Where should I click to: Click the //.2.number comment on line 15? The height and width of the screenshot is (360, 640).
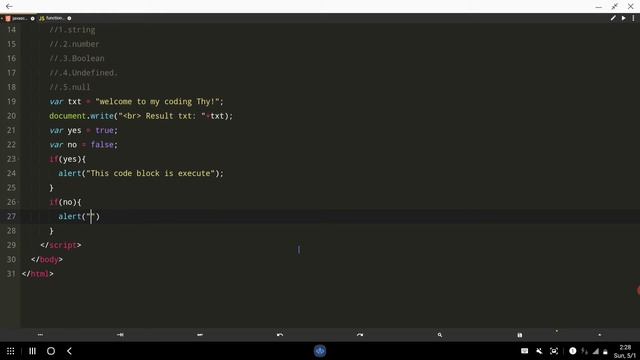[74, 44]
